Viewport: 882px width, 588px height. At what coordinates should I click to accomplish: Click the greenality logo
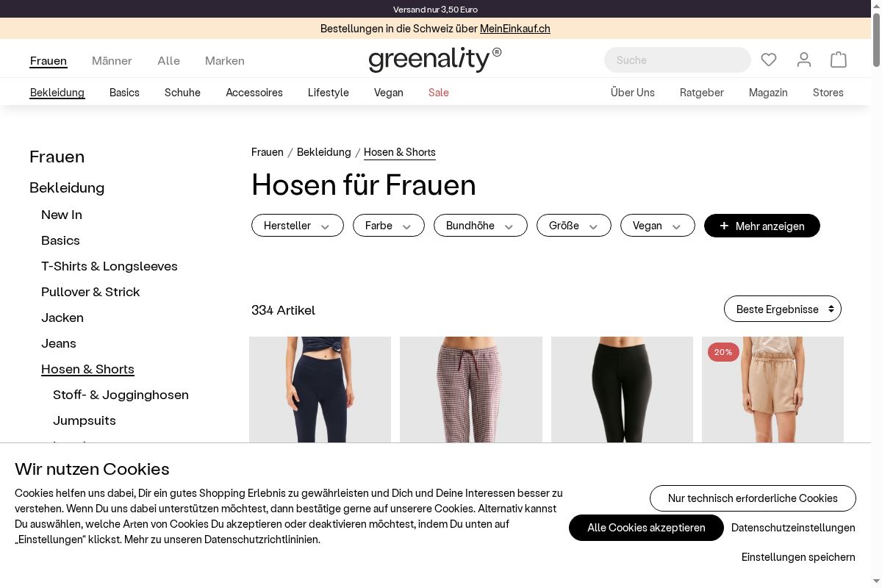tap(435, 60)
